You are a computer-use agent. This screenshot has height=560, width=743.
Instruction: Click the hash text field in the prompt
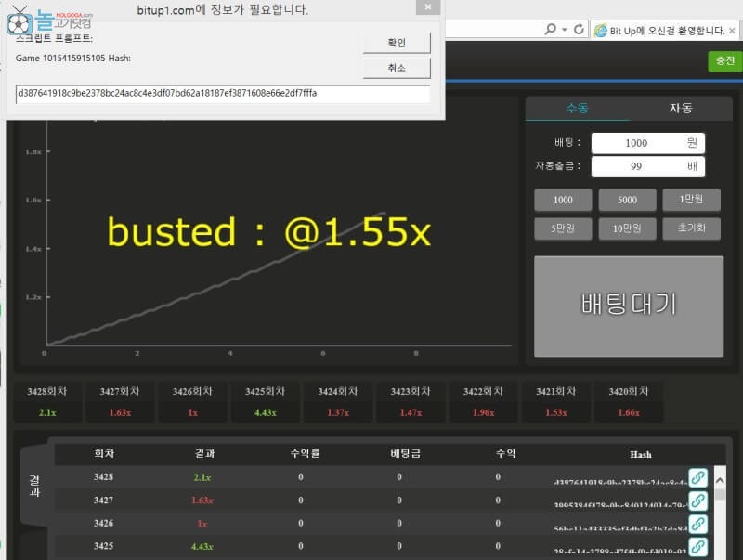click(x=223, y=94)
